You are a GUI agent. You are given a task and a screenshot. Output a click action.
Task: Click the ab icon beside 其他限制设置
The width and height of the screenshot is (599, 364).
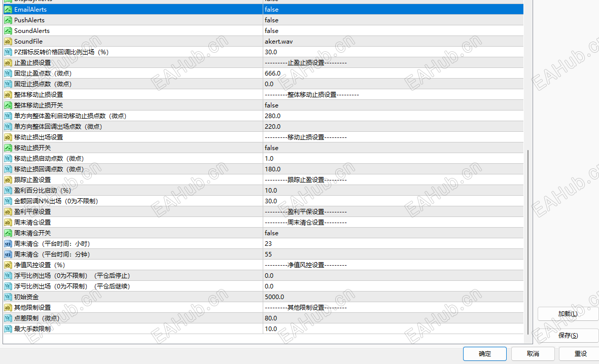[8, 307]
